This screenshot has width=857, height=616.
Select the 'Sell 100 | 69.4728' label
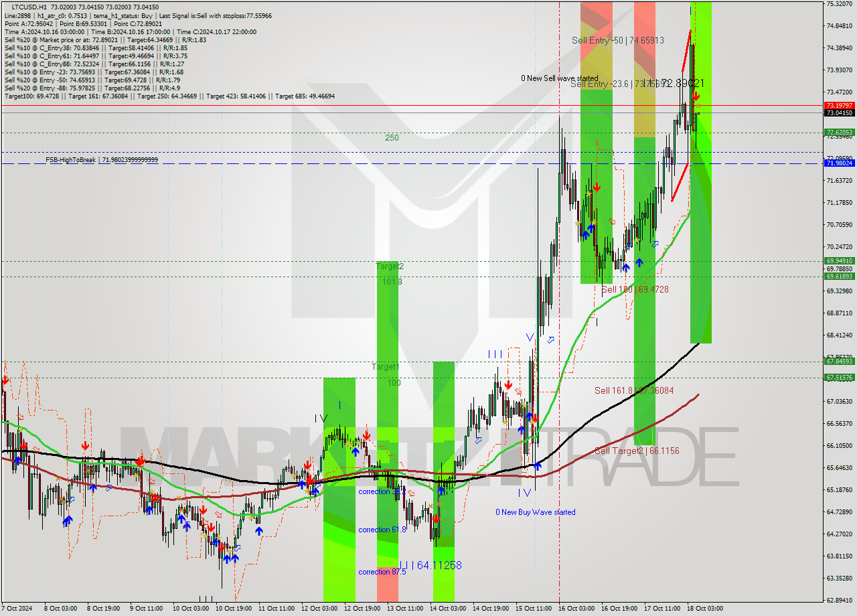635,289
